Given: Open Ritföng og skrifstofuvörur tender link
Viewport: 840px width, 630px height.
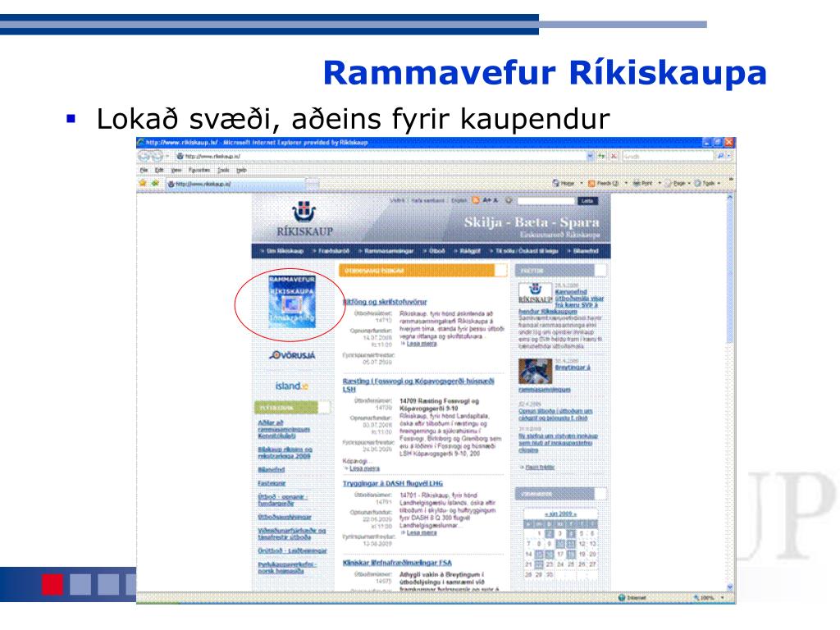Looking at the screenshot, I should (x=385, y=302).
